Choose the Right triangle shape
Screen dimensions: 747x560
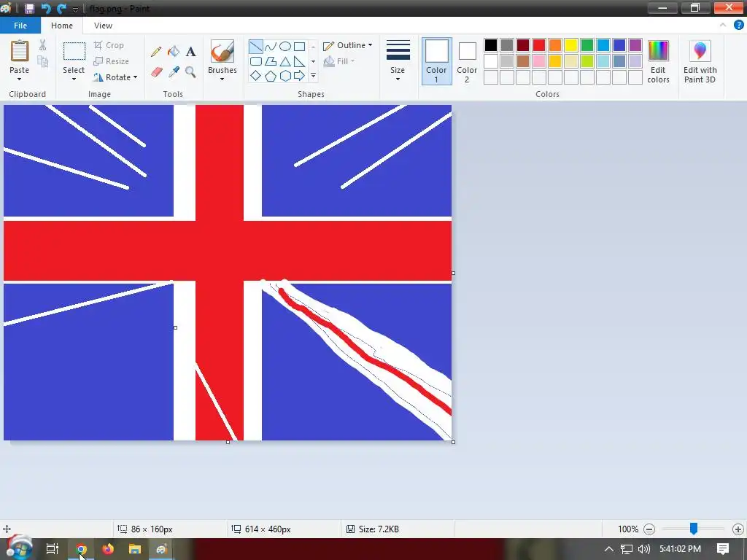pyautogui.click(x=299, y=61)
